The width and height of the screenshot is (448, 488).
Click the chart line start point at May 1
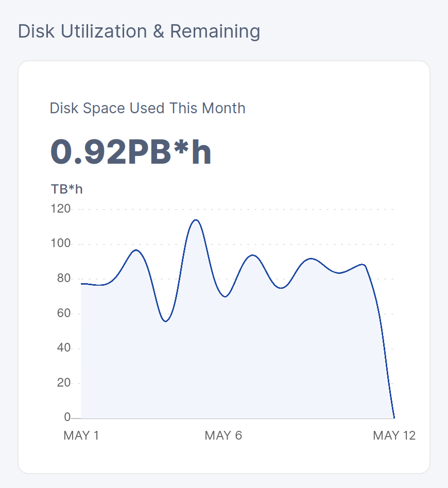coord(81,284)
